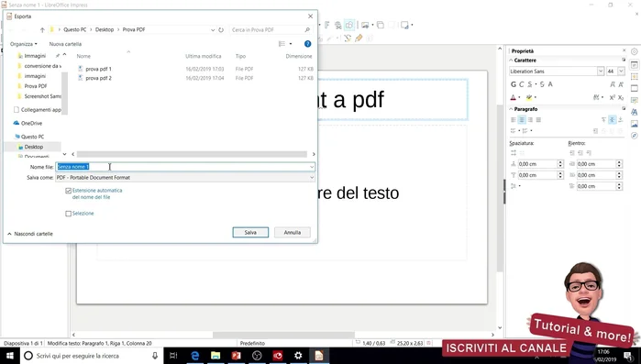Open sidebar settings icon

(634, 51)
